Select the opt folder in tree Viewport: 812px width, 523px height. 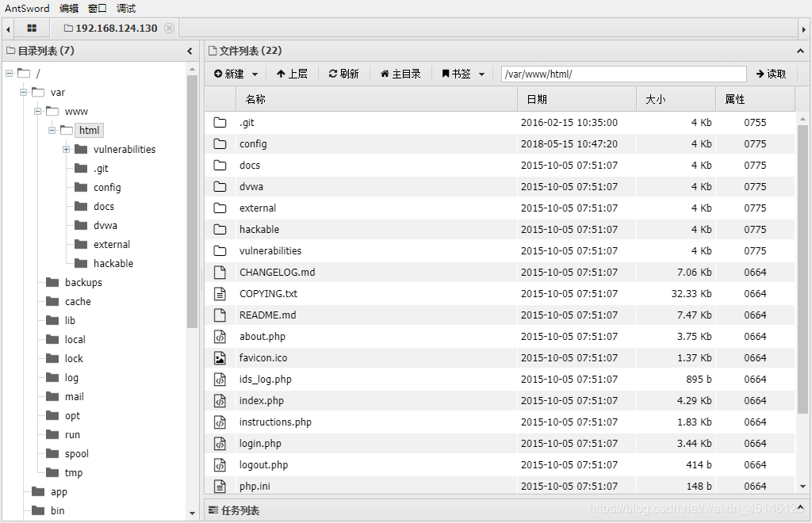pyautogui.click(x=72, y=415)
